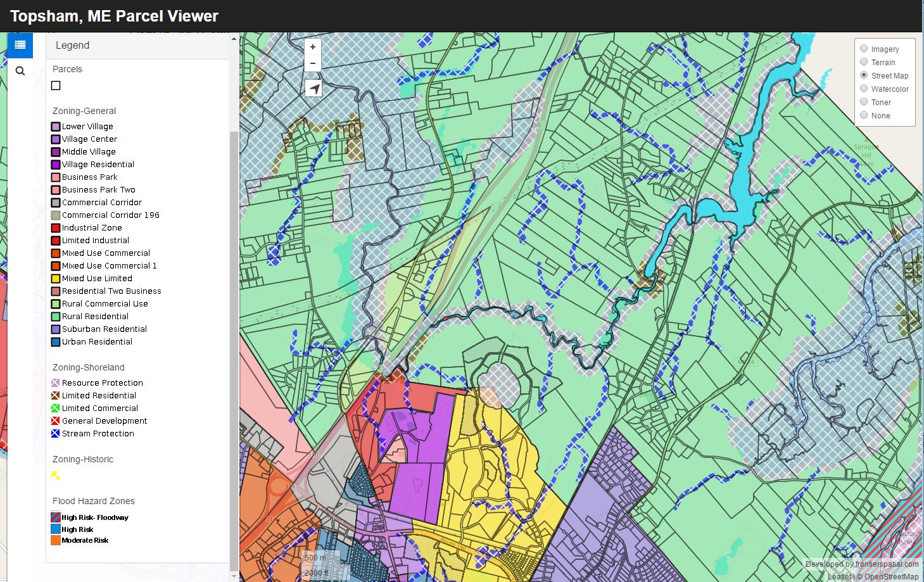Click the Resource Protection hatch pattern icon
The width and height of the screenshot is (924, 582).
pos(55,383)
